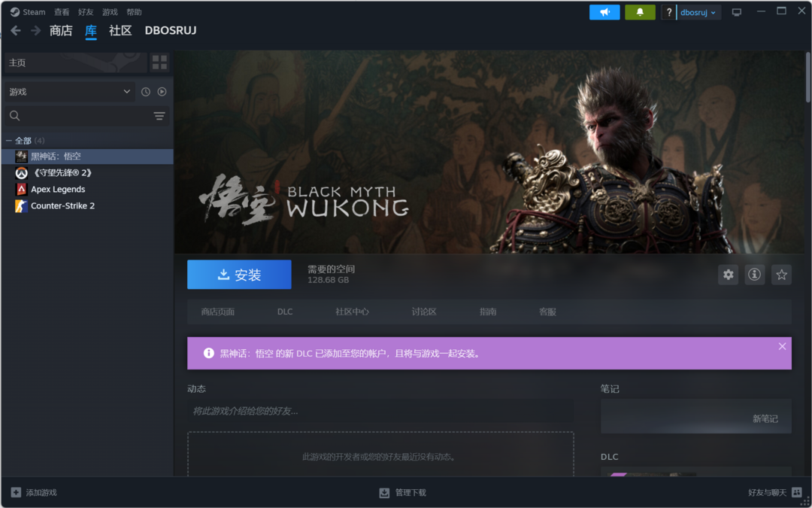Click the 将此游戏介绍给您的好友 input field
Image resolution: width=812 pixels, height=508 pixels.
380,411
